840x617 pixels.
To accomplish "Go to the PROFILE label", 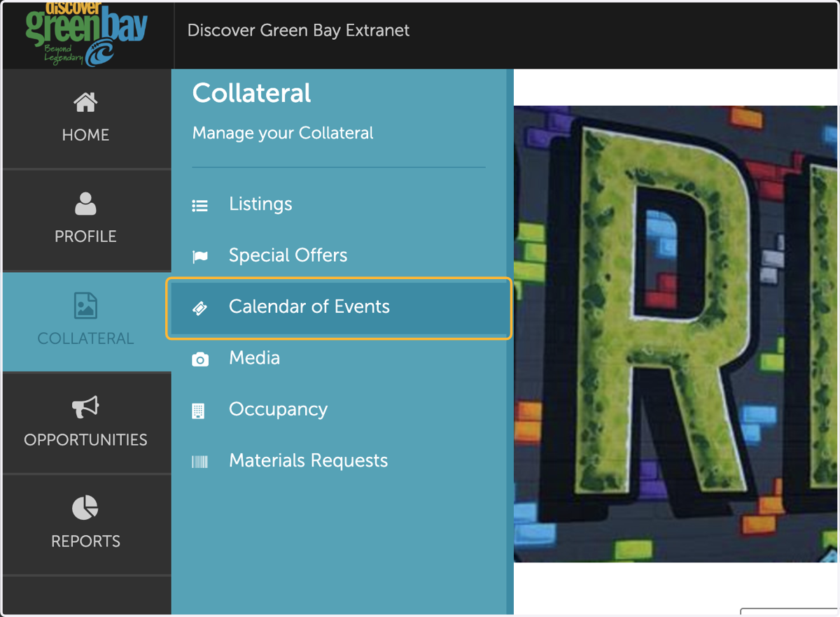I will 85,236.
